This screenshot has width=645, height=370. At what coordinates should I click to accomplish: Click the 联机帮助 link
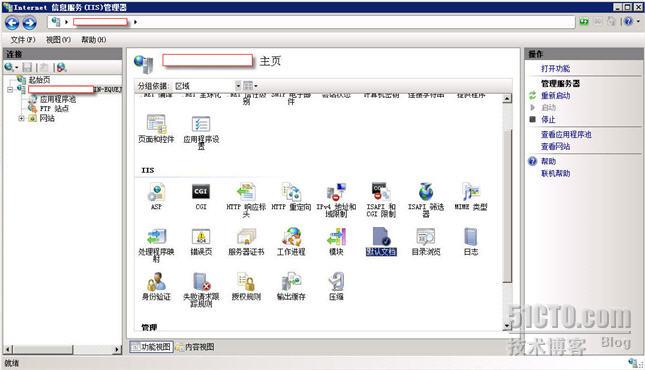pyautogui.click(x=555, y=173)
